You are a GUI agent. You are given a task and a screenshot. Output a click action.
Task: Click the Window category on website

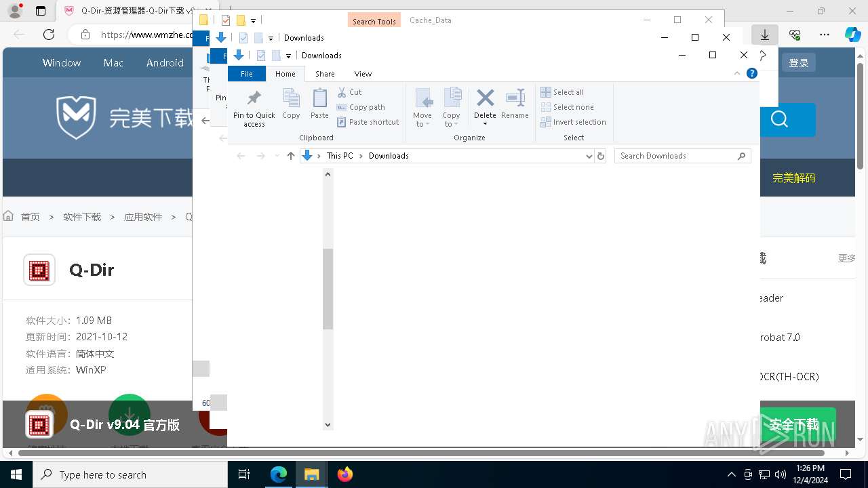tap(62, 62)
